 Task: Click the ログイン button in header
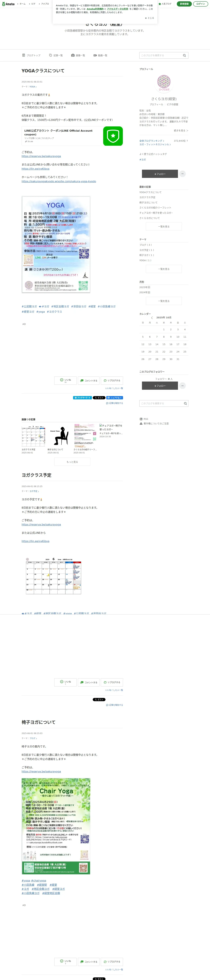pyautogui.click(x=201, y=4)
